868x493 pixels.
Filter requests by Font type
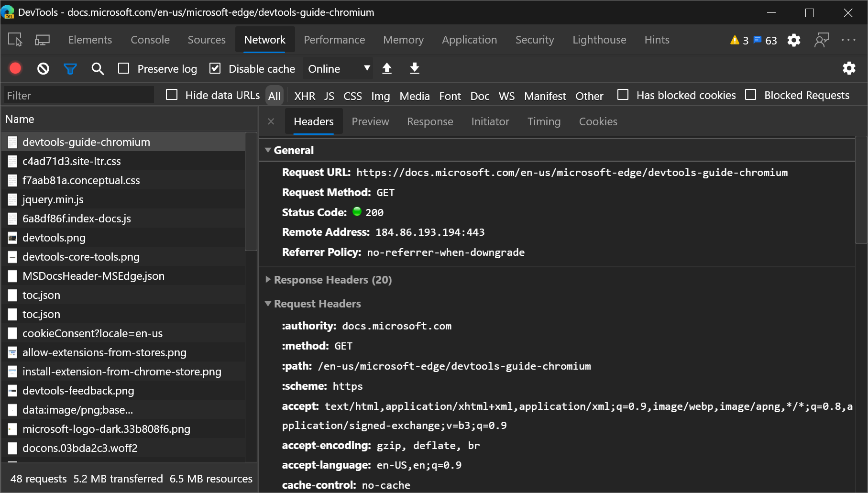click(x=450, y=96)
